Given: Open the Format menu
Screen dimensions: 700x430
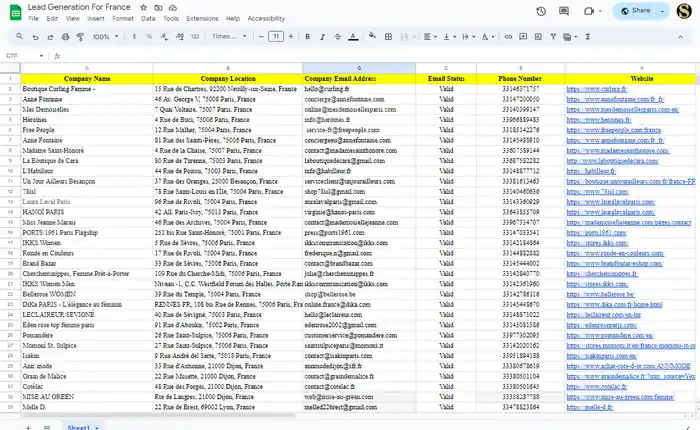Looking at the screenshot, I should (123, 18).
